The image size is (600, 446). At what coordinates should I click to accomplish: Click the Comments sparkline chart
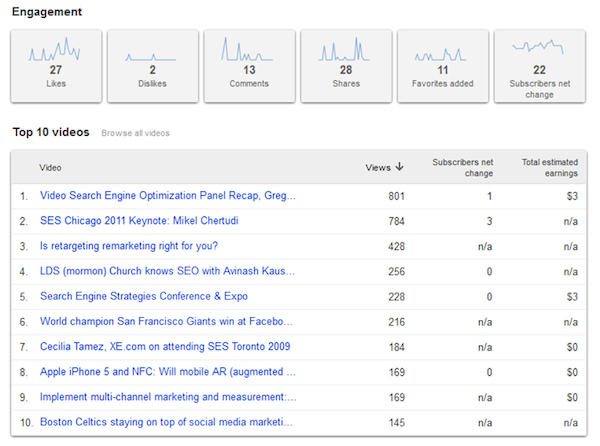247,49
